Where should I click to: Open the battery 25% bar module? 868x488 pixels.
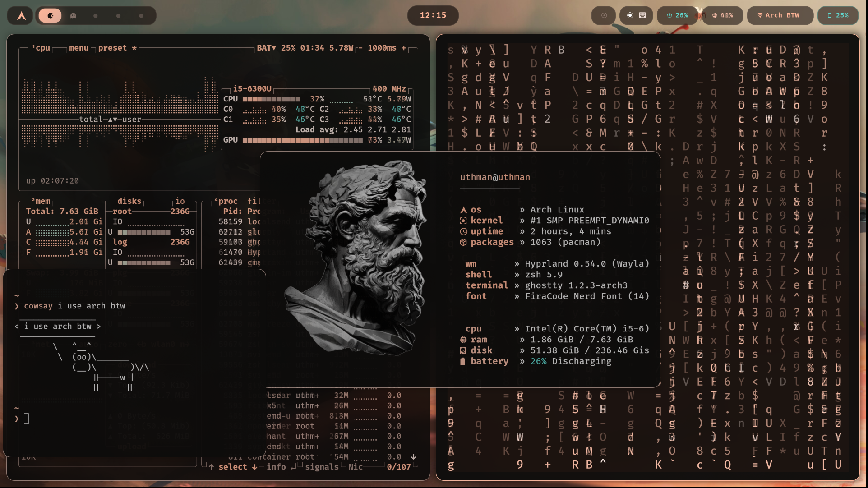(x=838, y=15)
